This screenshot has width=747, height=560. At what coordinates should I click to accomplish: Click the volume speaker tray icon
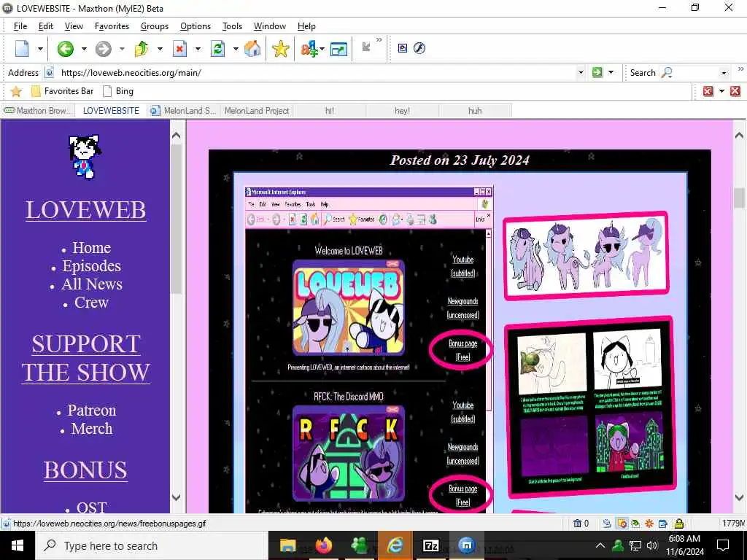(x=652, y=545)
